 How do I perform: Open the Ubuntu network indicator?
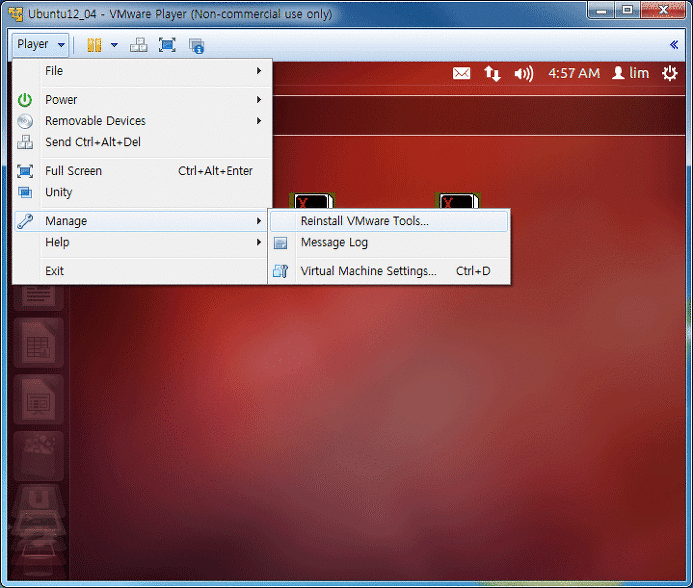point(492,73)
